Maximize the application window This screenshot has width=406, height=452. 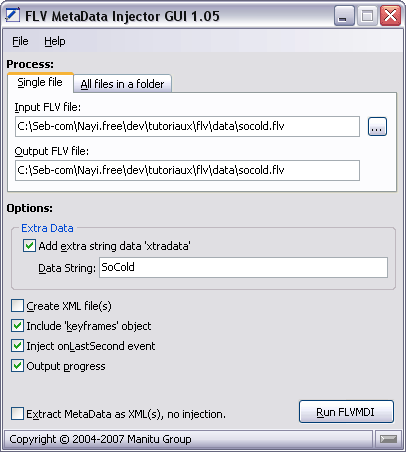(367, 16)
